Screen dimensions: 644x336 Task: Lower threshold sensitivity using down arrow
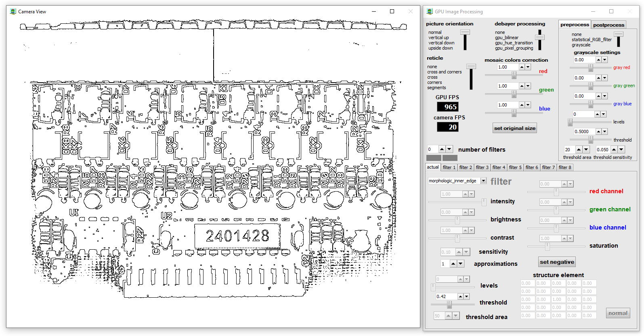tap(621, 150)
